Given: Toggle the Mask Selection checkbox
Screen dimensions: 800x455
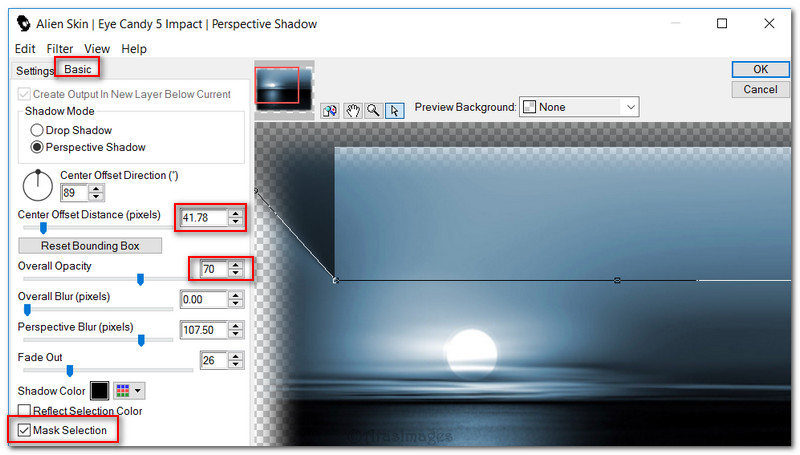Looking at the screenshot, I should click(24, 430).
